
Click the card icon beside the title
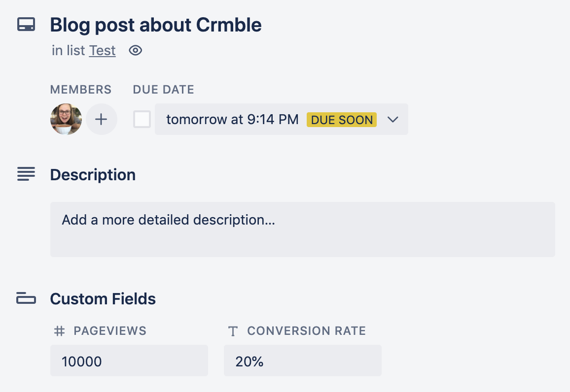(26, 25)
